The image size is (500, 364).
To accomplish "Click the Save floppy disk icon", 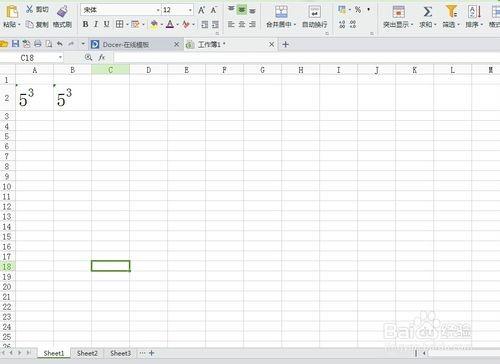I will tap(15, 44).
